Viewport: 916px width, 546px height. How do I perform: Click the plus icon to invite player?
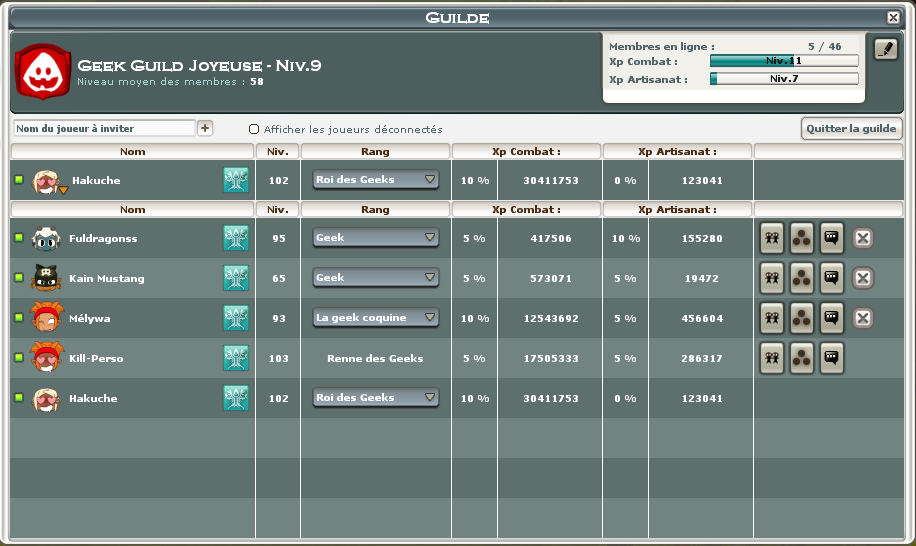(205, 128)
